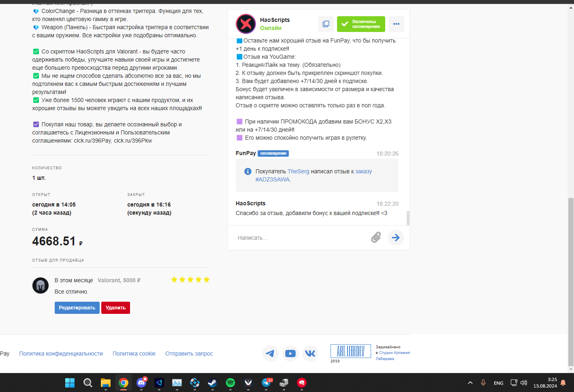Click 'сегодня в 16:16' closed time
Viewport: 574px width, 392px height.
tap(149, 205)
